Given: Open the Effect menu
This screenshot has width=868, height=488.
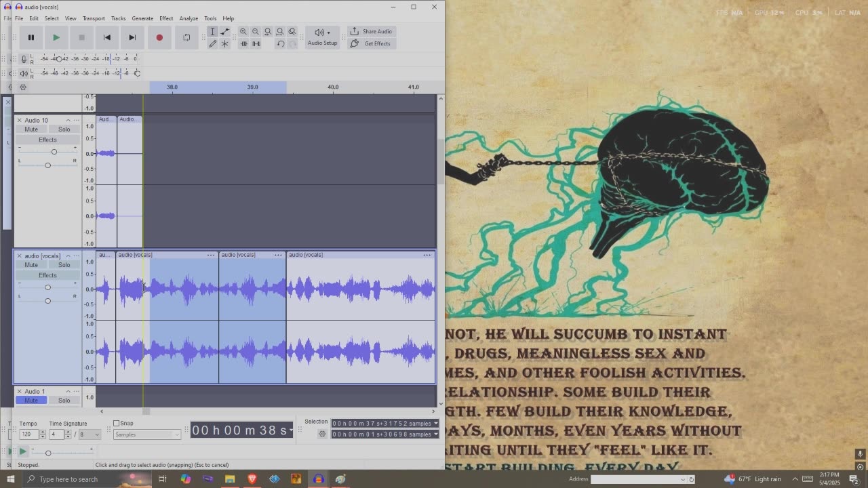Looking at the screenshot, I should 166,18.
